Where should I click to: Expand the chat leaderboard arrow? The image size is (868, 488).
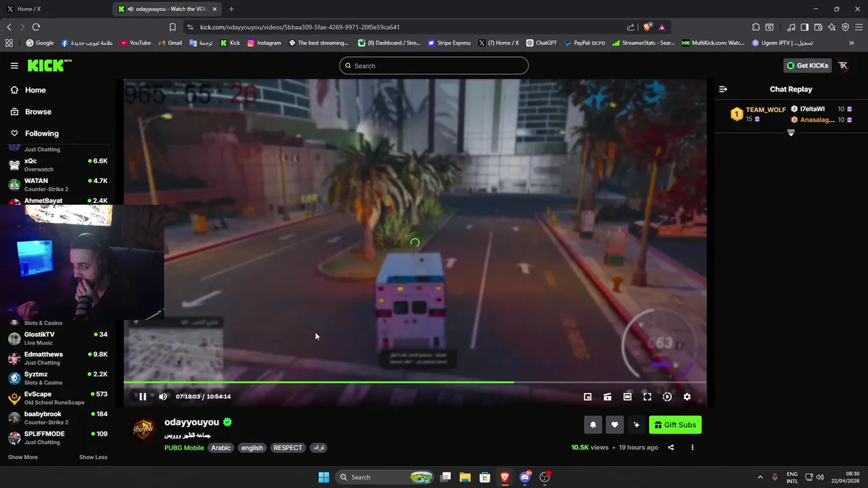click(x=791, y=133)
